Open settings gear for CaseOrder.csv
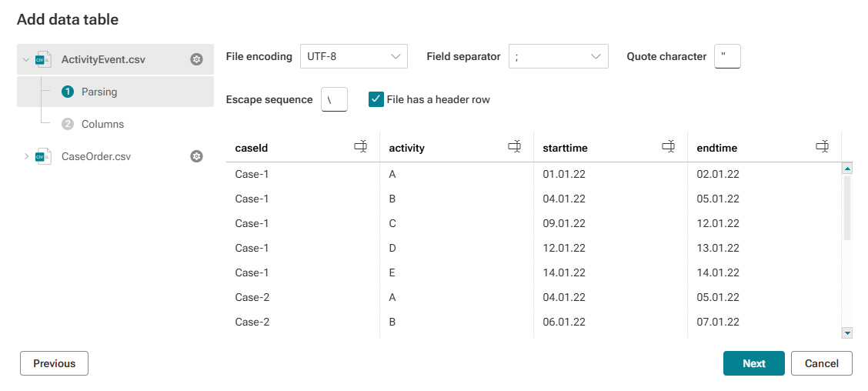 click(x=196, y=156)
